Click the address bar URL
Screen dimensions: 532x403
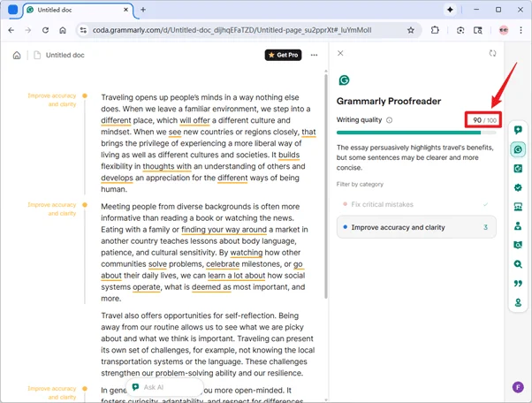click(x=232, y=30)
